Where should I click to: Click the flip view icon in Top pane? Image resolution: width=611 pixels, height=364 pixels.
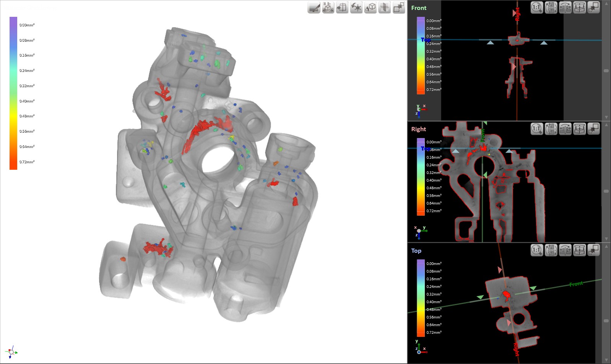(x=565, y=250)
